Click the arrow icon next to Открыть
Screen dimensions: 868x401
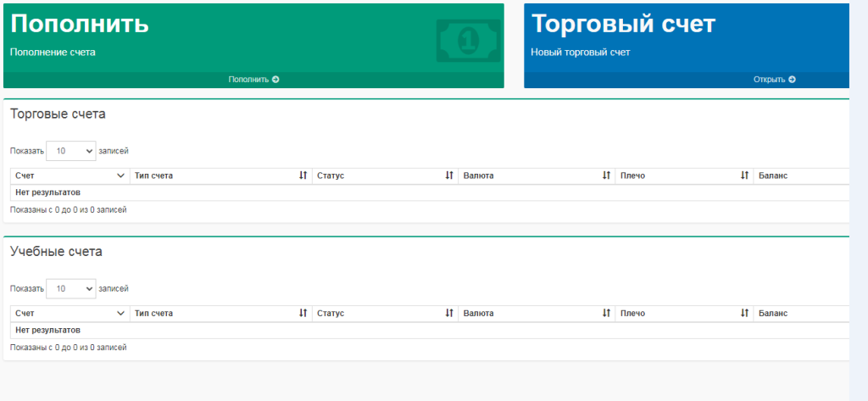click(x=792, y=80)
